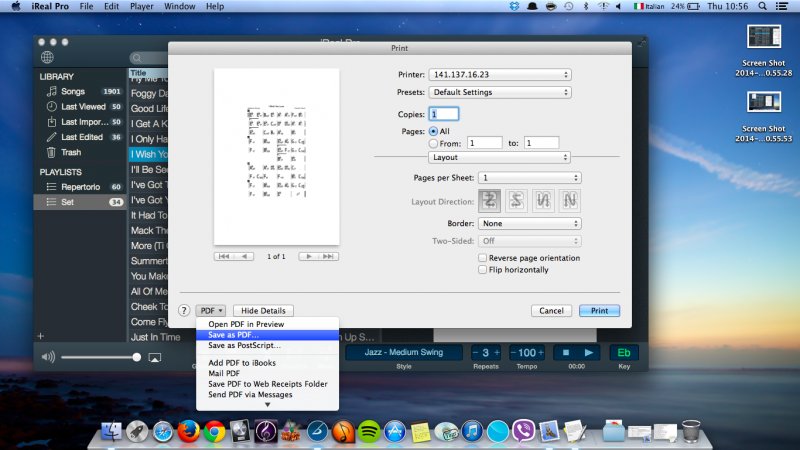800x450 pixels.
Task: Click the AirPlay icon next to the volume slider
Action: tap(154, 357)
